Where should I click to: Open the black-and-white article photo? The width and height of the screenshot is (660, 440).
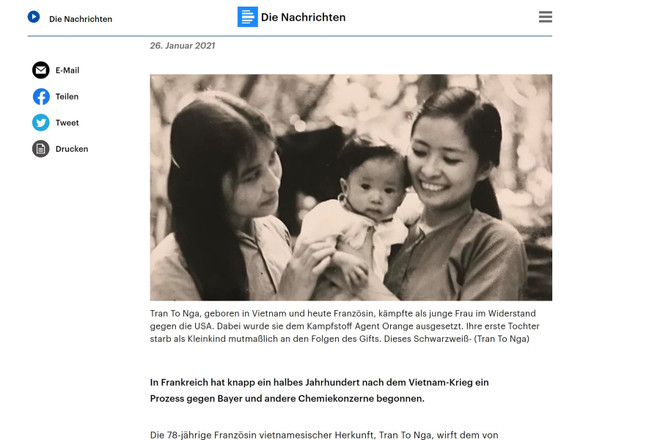pyautogui.click(x=351, y=187)
